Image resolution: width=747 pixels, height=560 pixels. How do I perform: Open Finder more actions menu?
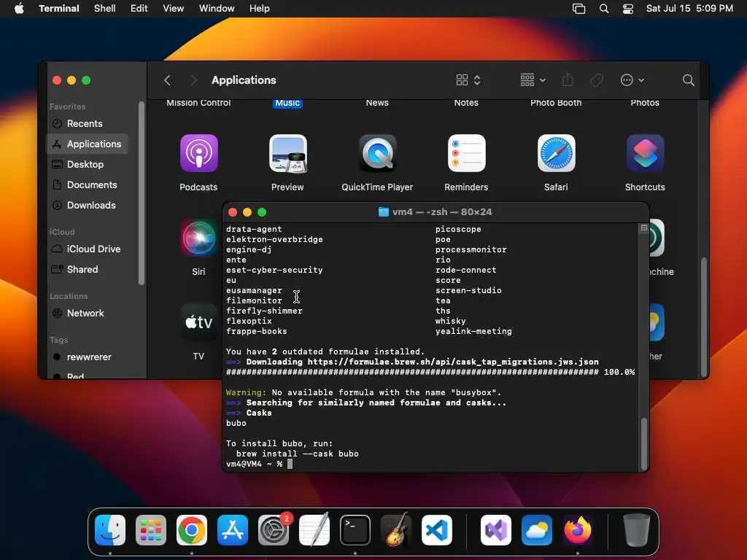coord(632,80)
